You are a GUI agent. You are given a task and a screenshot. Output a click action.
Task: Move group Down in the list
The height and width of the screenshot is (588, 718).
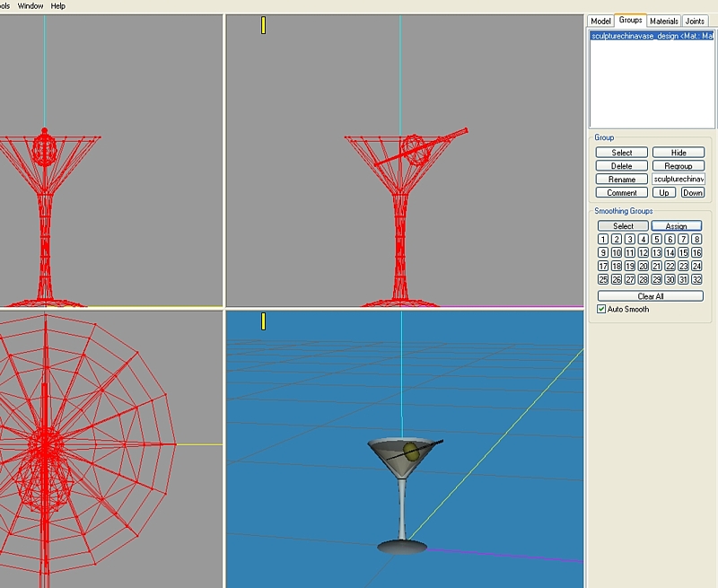pos(692,193)
